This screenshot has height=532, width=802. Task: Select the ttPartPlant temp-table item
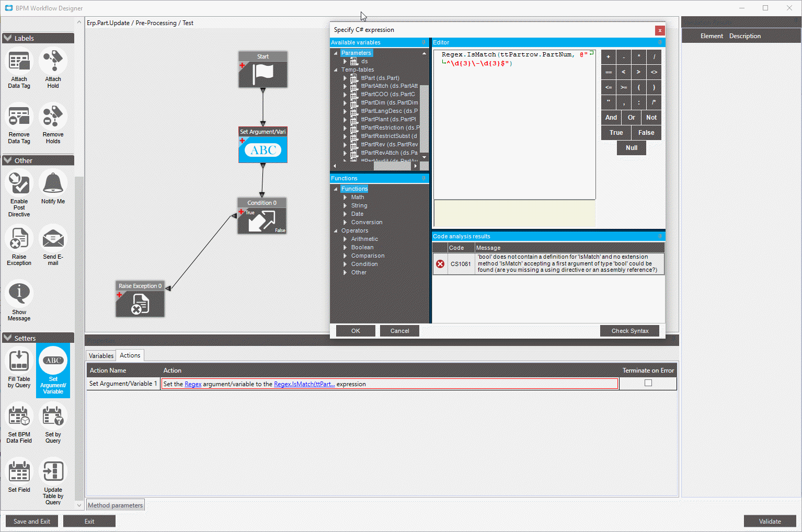(x=388, y=119)
